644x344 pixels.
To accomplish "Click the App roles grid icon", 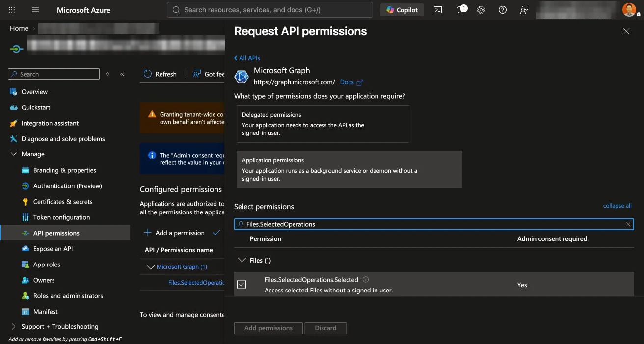I will (x=26, y=265).
